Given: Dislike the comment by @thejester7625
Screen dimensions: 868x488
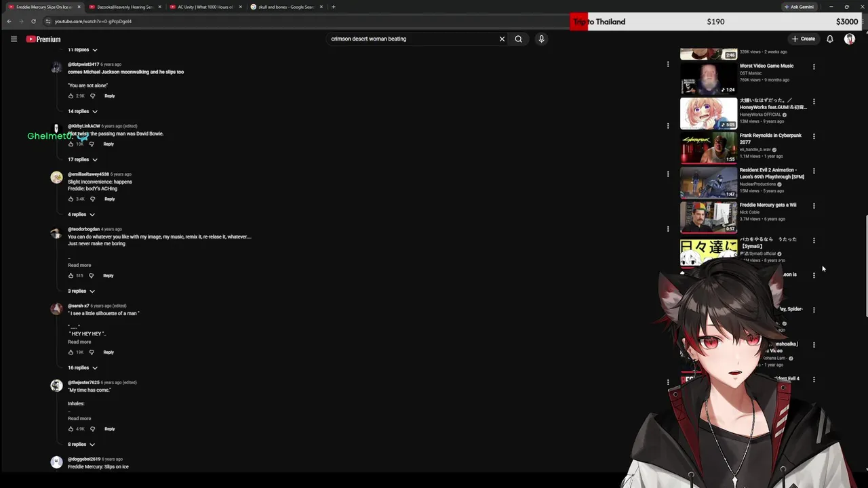Looking at the screenshot, I should [x=93, y=428].
